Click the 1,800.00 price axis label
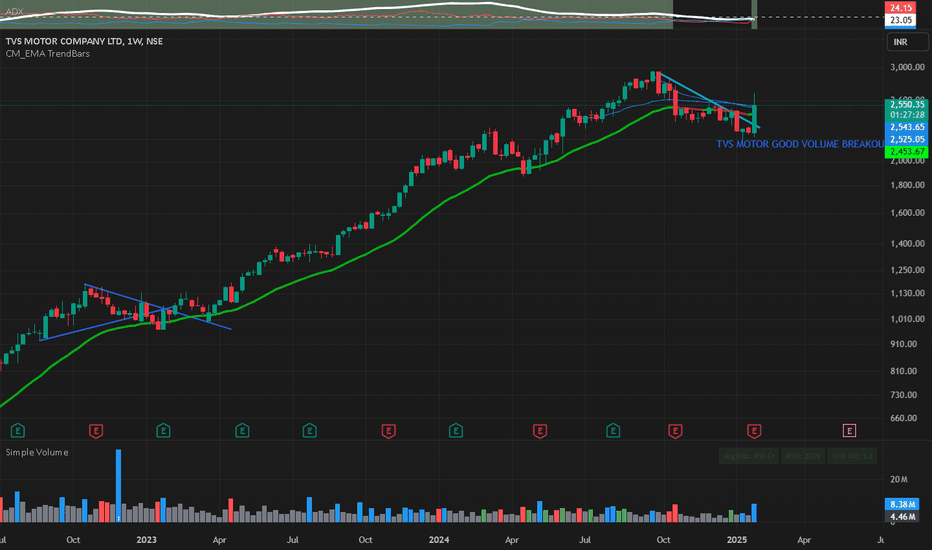Screen dimensions: 932x550 (907, 185)
